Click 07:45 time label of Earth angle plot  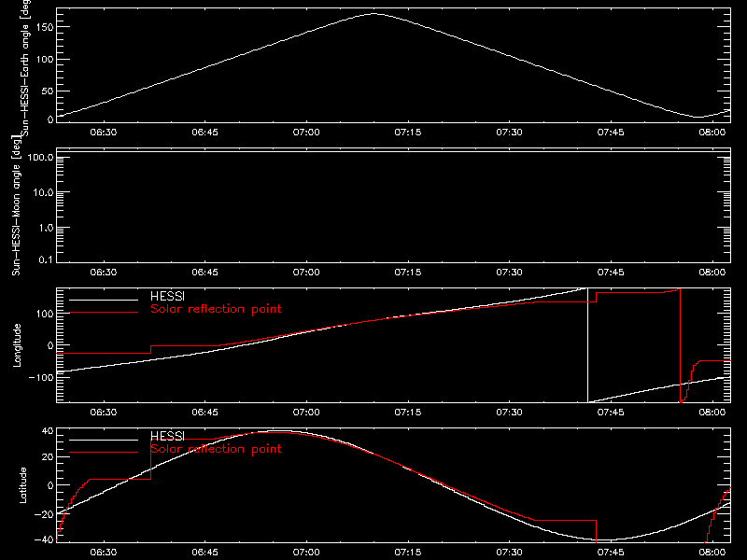[611, 132]
